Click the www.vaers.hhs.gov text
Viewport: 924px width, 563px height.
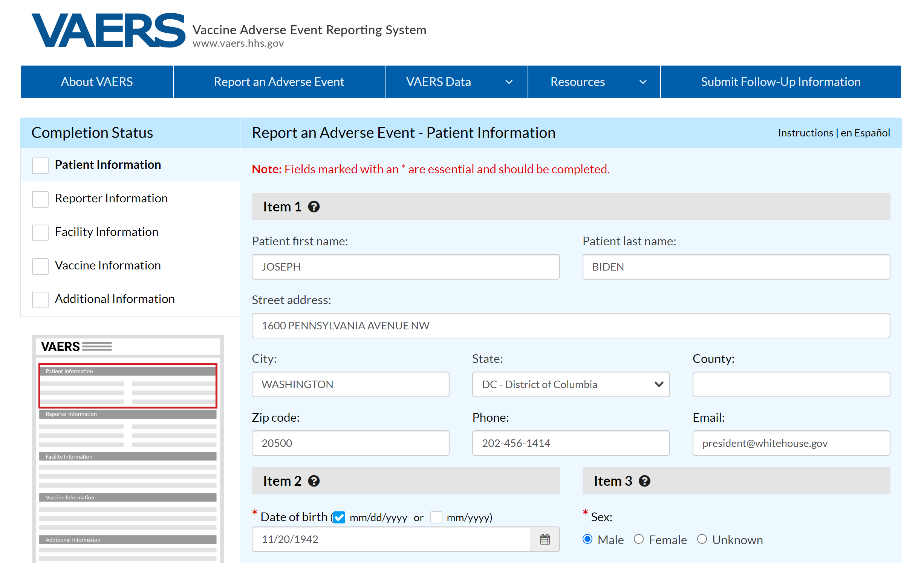[238, 44]
